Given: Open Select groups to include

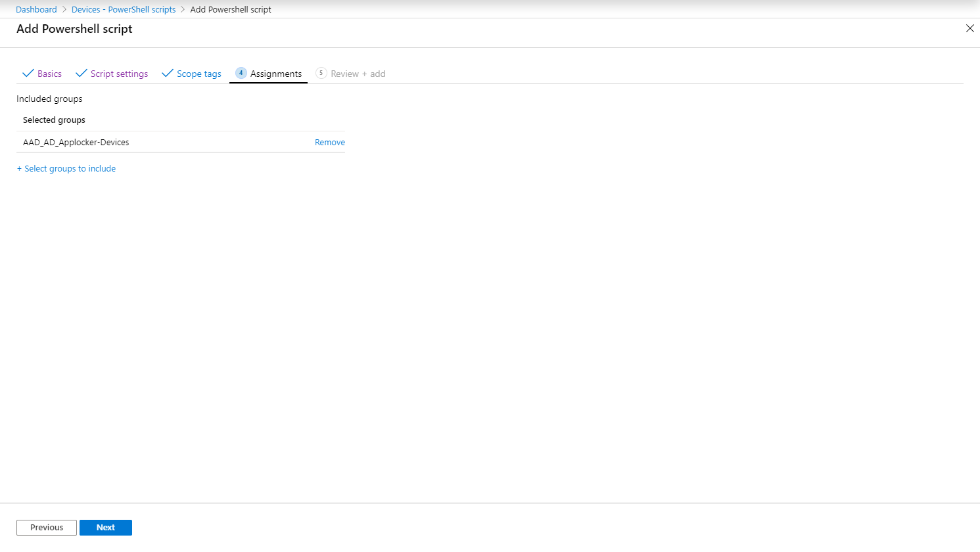Looking at the screenshot, I should click(66, 169).
